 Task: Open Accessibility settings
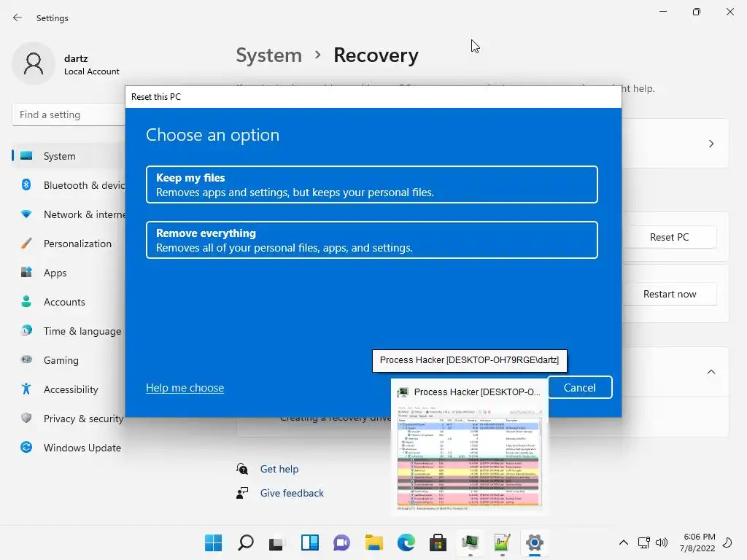point(68,389)
